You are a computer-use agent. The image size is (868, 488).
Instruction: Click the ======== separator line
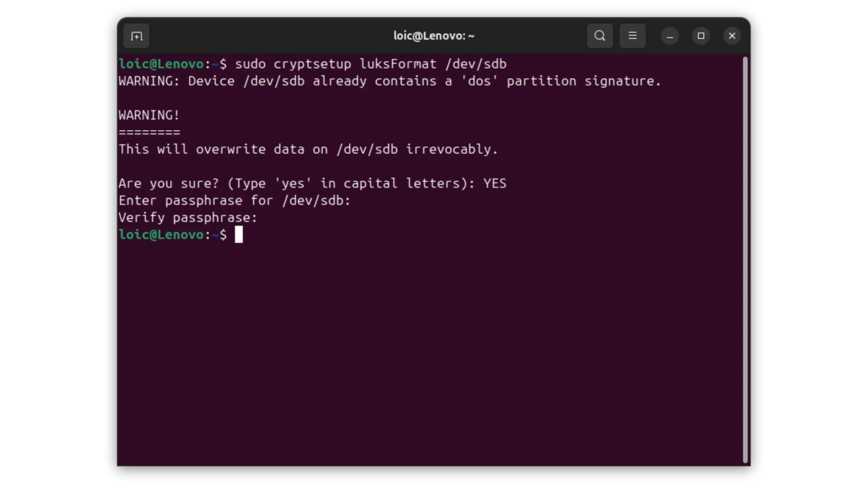coord(149,132)
